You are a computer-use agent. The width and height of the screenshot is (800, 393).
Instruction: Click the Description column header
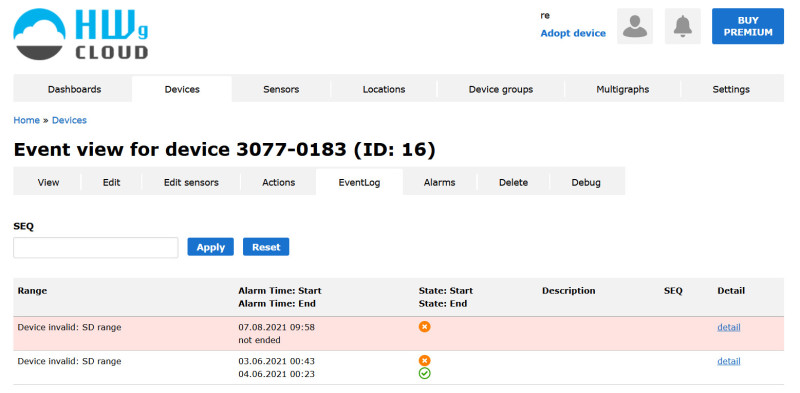[568, 291]
